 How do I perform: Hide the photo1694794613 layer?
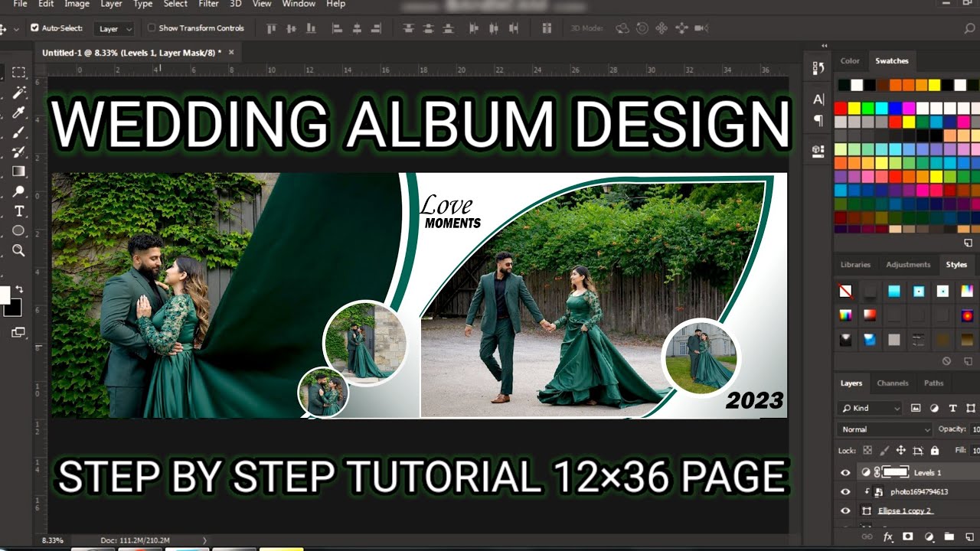(x=845, y=492)
